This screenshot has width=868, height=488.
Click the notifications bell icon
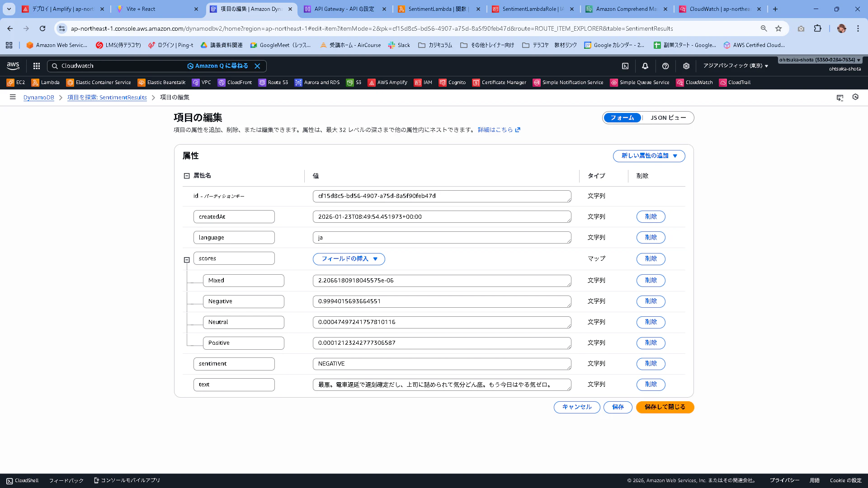point(645,66)
